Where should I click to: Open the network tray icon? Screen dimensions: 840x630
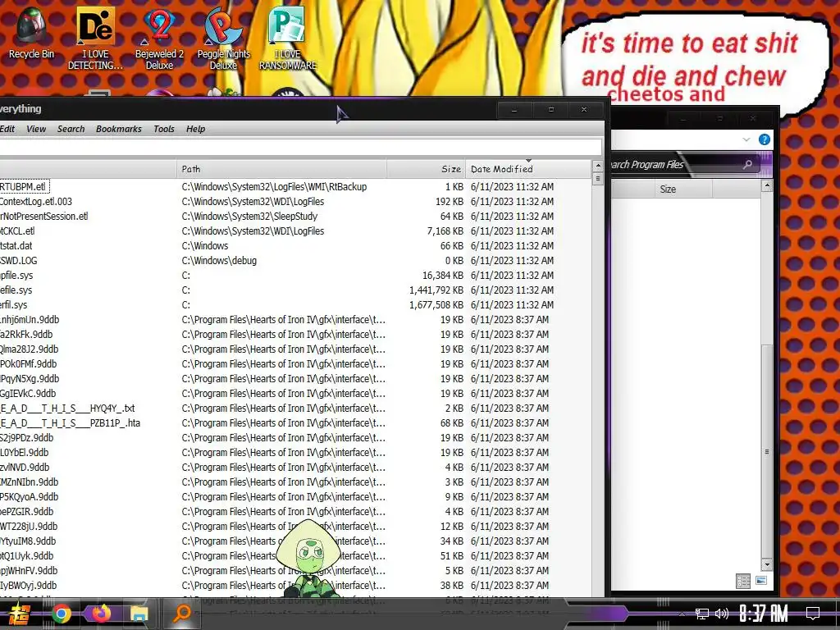(x=701, y=614)
